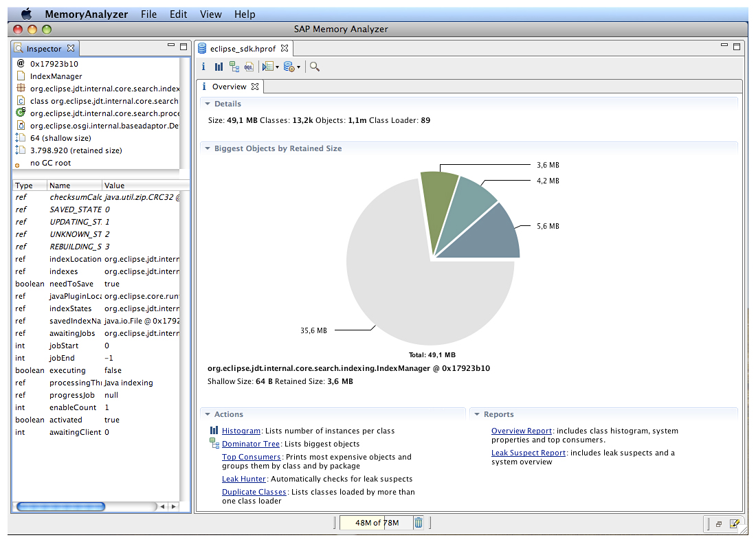This screenshot has height=542, width=756.
Task: Open the heap dump settings dropdown arrow
Action: click(298, 67)
